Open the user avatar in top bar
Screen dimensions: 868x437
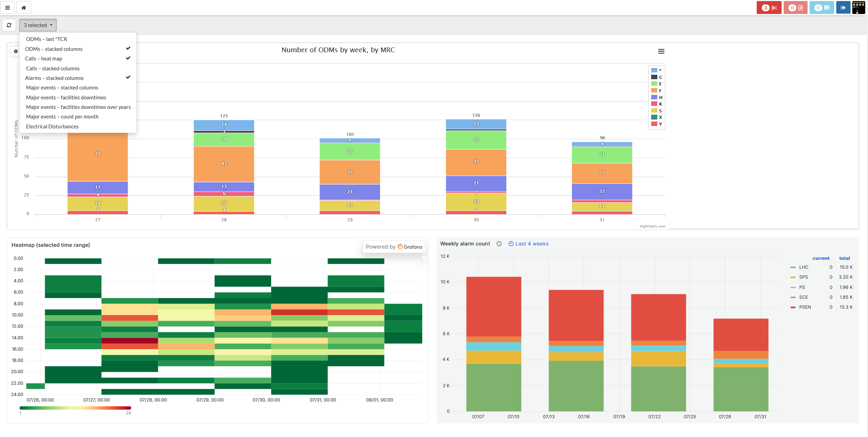(x=858, y=8)
